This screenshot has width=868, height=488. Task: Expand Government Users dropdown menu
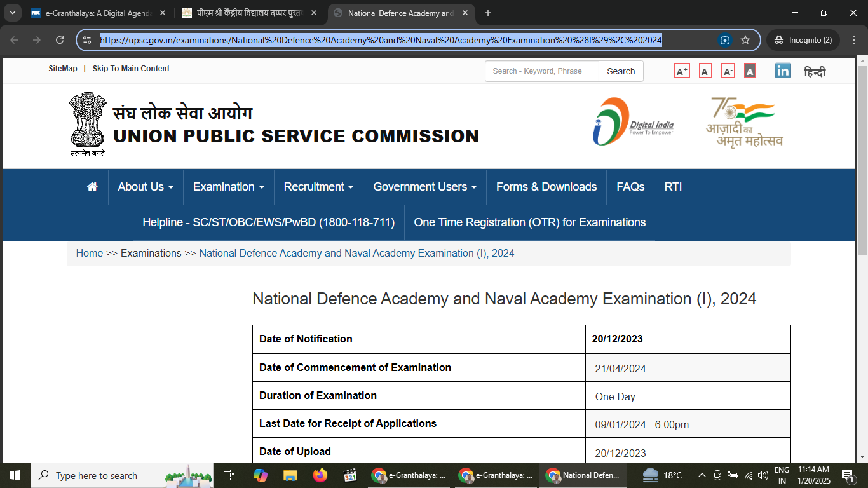coord(424,187)
